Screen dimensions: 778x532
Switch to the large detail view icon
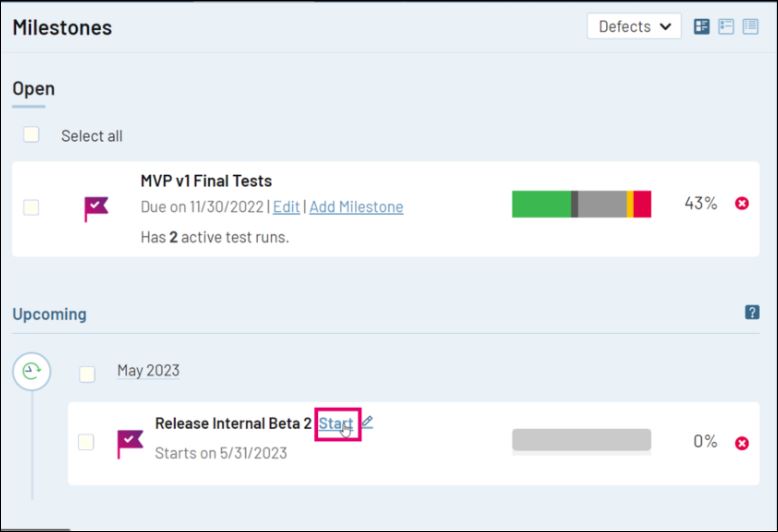pos(702,27)
